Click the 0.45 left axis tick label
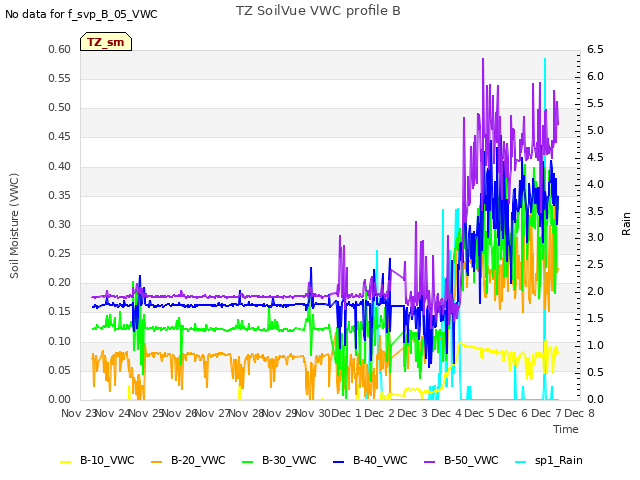The width and height of the screenshot is (640, 480). coord(60,136)
